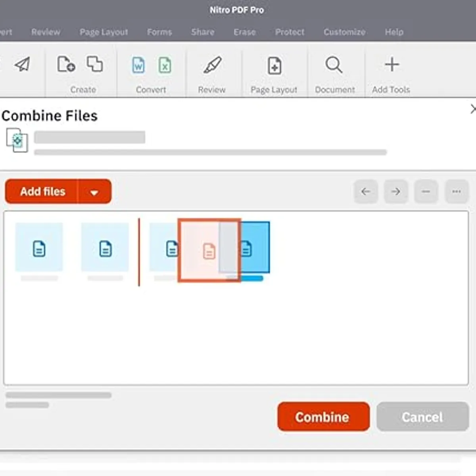Click the Add Tools plus icon
476x476 pixels.
[391, 64]
